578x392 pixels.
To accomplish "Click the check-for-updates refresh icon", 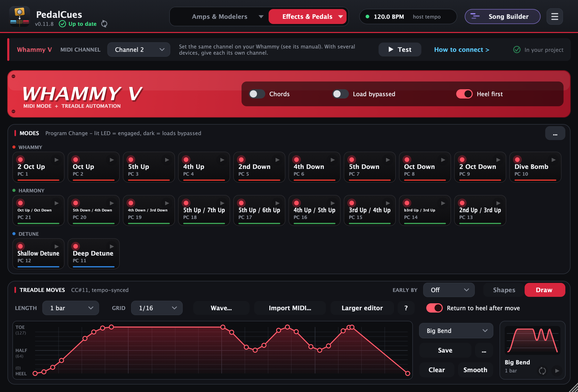I will click(104, 24).
